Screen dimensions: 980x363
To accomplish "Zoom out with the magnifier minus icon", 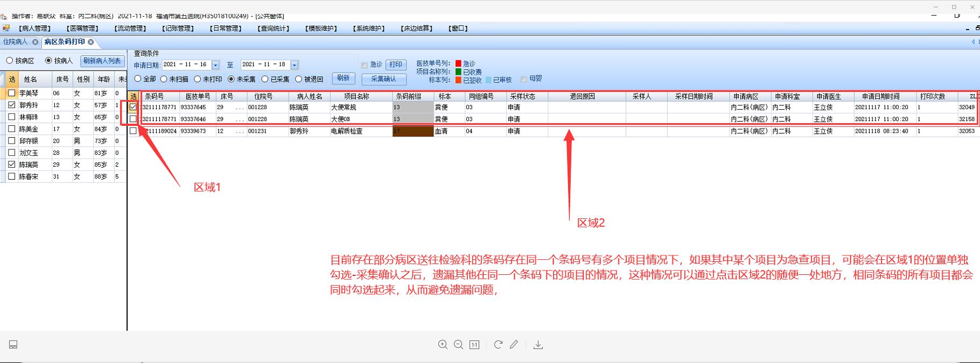I will [x=458, y=345].
